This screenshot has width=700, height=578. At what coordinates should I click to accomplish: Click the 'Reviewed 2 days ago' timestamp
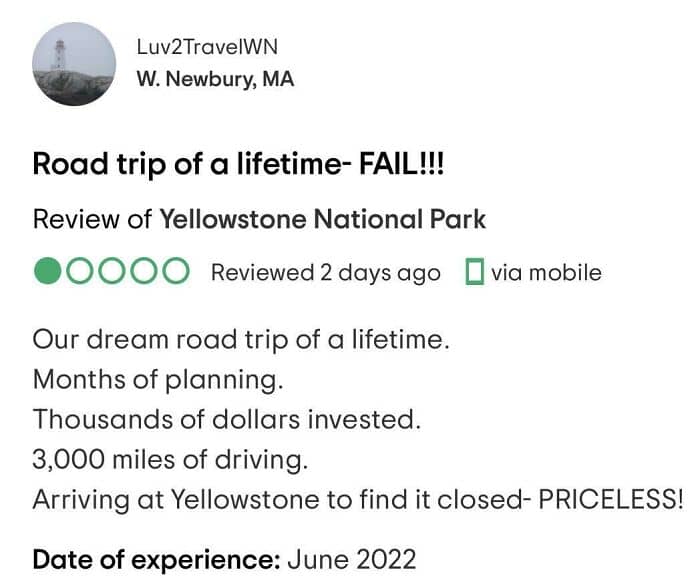325,272
